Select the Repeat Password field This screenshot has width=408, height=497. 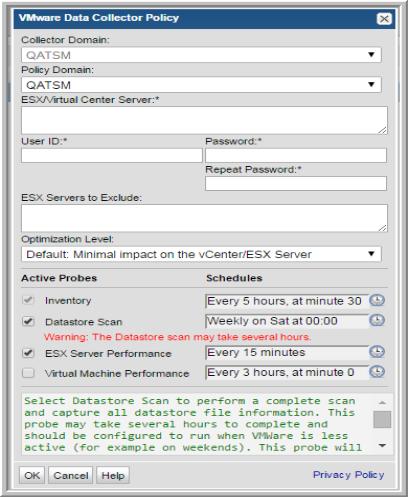pos(296,184)
